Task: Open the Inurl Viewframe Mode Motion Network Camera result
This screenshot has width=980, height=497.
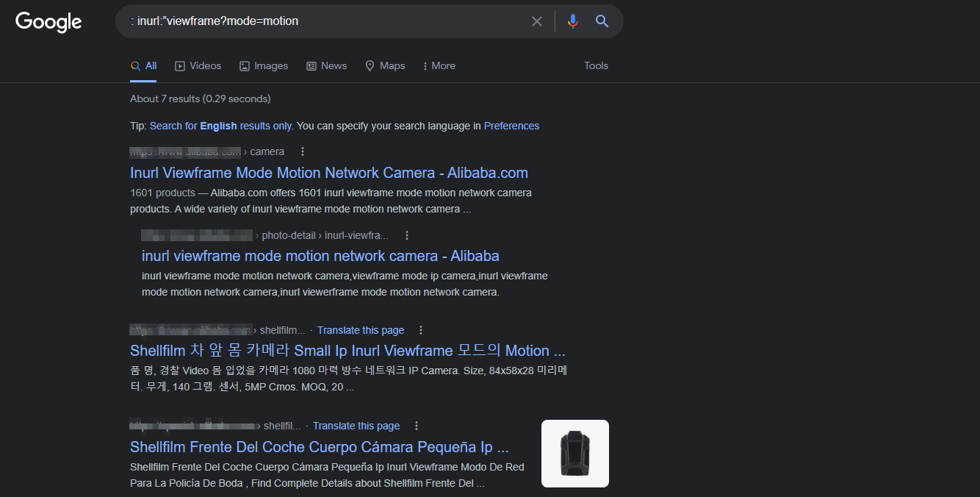Action: point(329,173)
